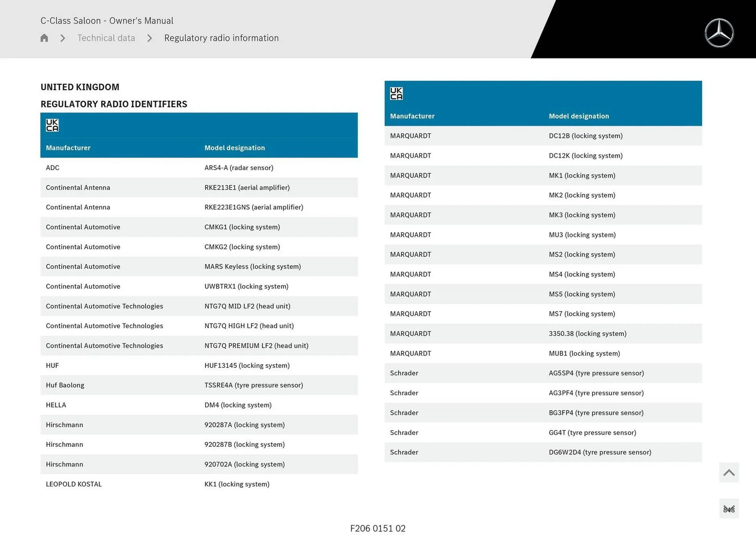Viewport: 756px width, 535px height.
Task: Click the NTG7Q PREMIUM LF2 head unit cell
Action: 256,346
